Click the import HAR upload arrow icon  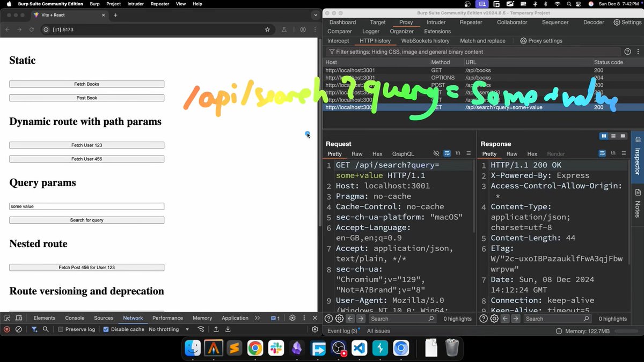pyautogui.click(x=216, y=329)
